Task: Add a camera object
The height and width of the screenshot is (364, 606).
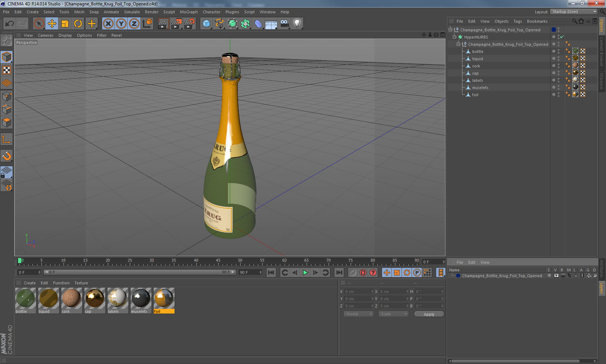Action: pyautogui.click(x=284, y=24)
